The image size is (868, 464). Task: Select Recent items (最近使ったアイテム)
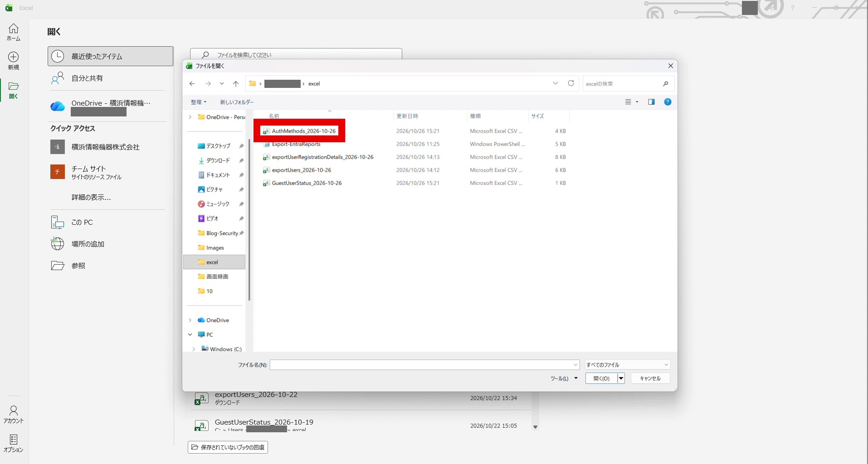pos(111,56)
